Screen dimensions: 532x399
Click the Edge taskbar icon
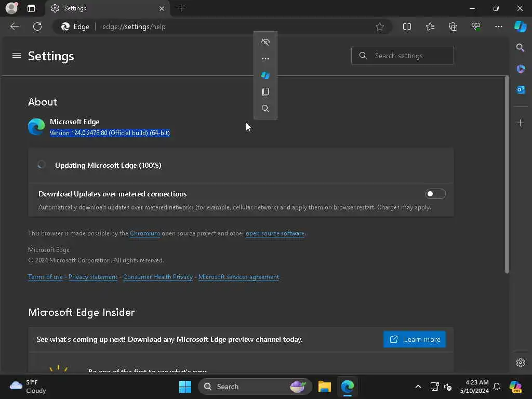[x=348, y=387]
